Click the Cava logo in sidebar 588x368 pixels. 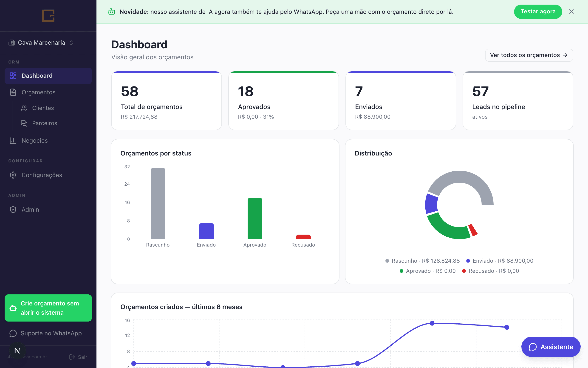pyautogui.click(x=48, y=16)
